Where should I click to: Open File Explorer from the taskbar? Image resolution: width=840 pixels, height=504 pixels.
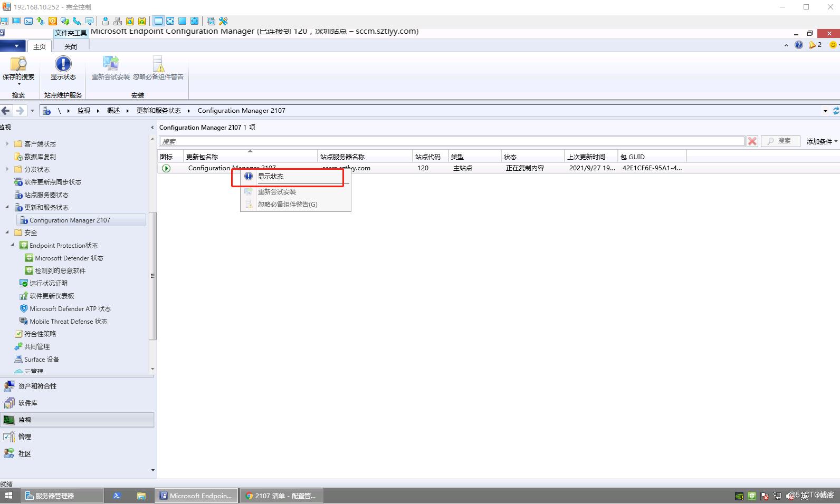coord(141,496)
